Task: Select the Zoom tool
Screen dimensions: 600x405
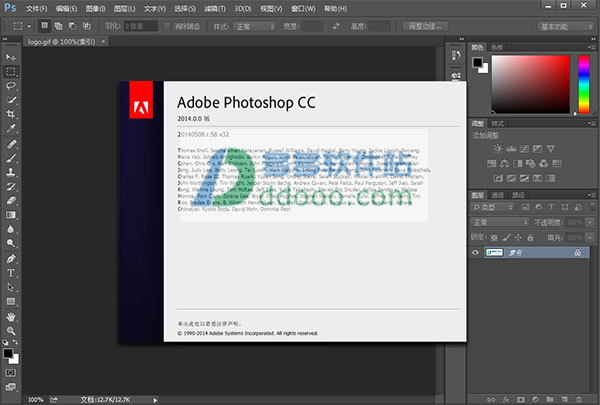Action: click(x=11, y=331)
